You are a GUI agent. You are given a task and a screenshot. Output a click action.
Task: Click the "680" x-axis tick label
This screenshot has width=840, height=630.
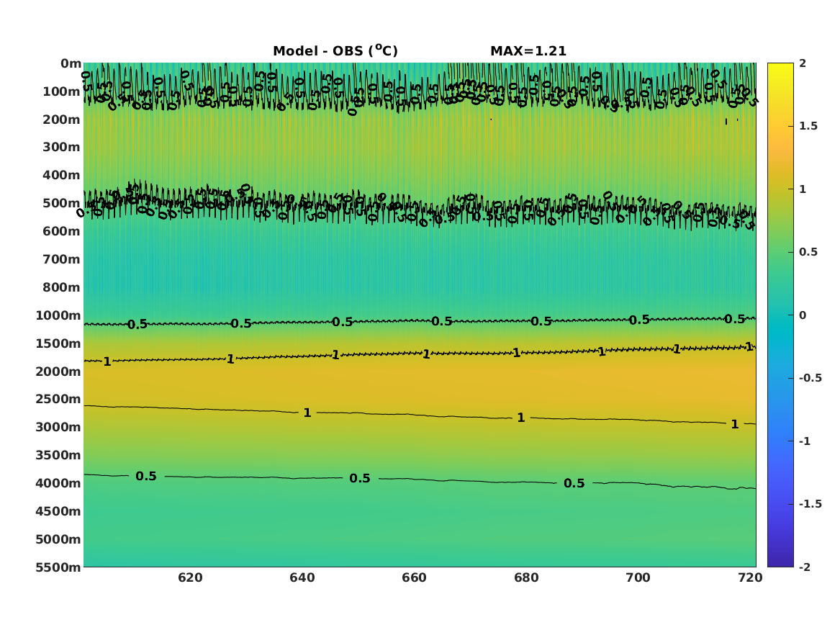tap(526, 577)
